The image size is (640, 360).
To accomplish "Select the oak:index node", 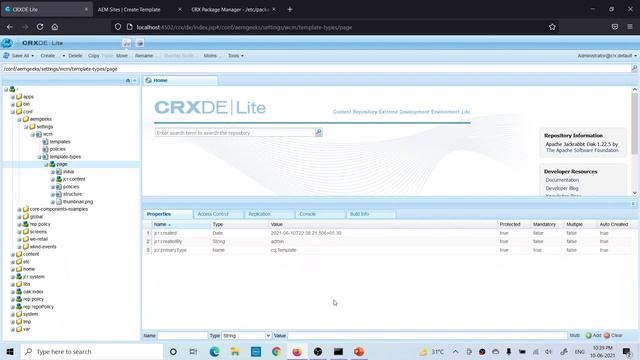I will tap(33, 292).
